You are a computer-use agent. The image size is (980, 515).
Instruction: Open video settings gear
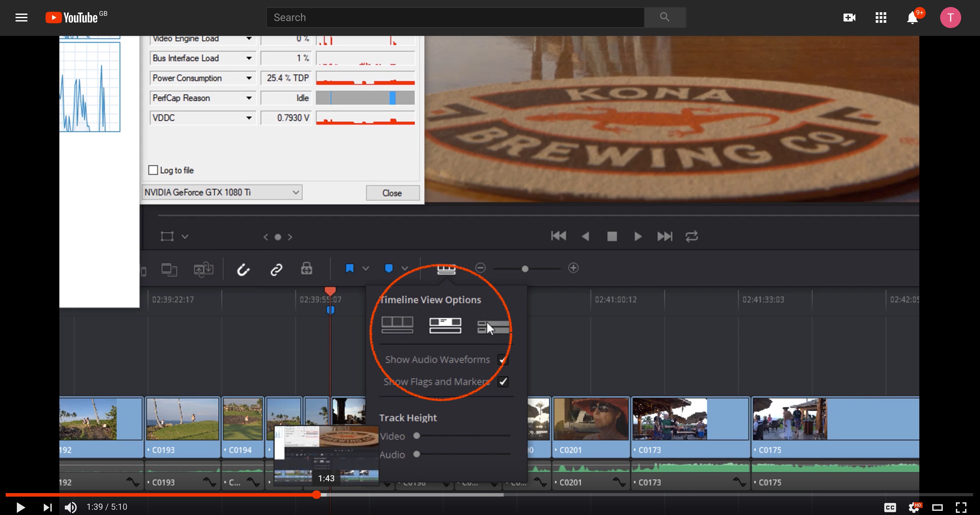914,507
